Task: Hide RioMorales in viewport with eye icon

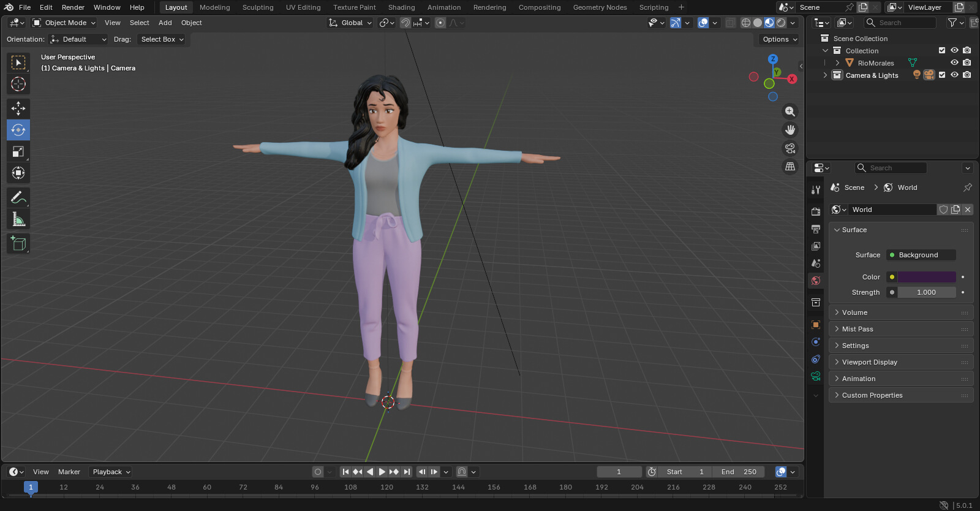Action: 954,62
